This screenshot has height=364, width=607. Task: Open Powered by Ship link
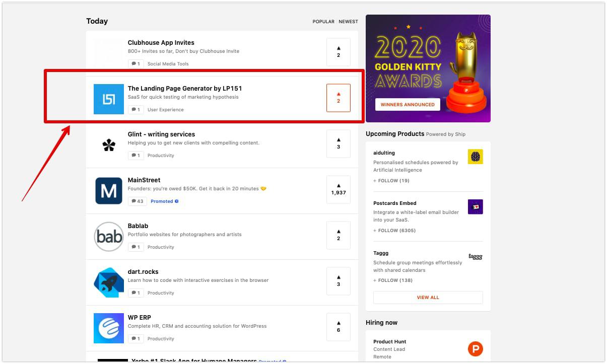446,134
